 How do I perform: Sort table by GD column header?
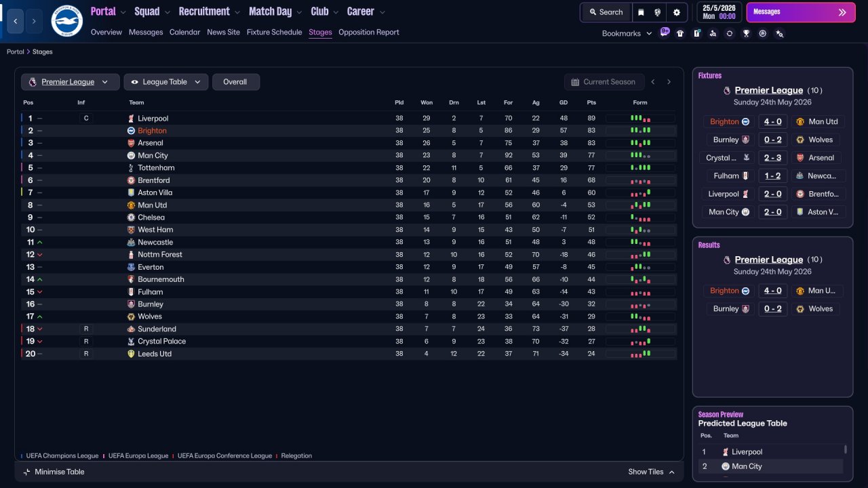564,103
